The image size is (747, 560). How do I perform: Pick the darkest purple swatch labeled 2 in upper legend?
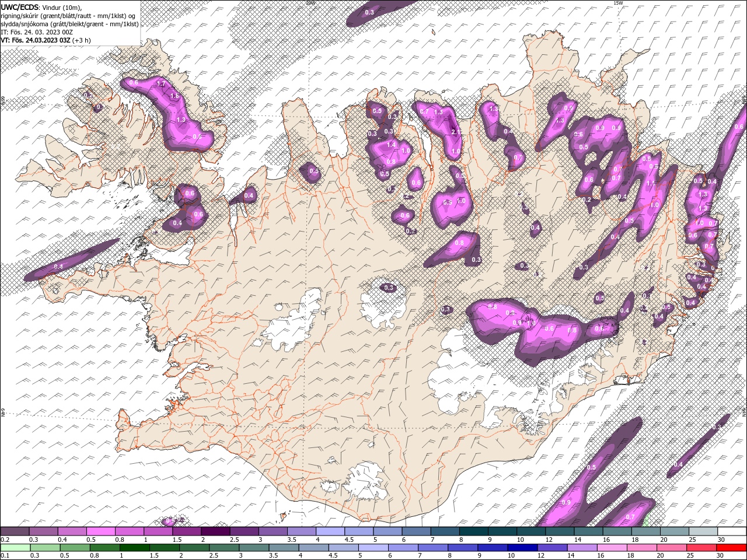[x=215, y=531]
